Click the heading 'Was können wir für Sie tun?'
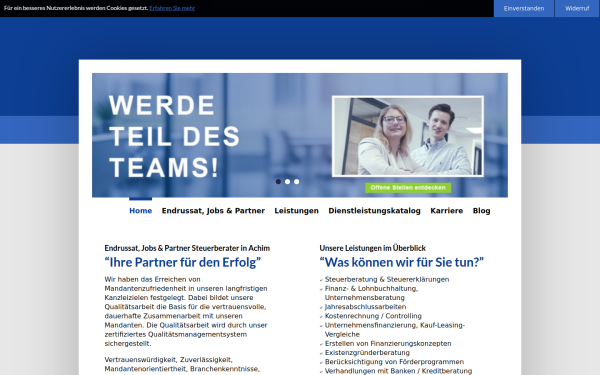The image size is (600, 375). [x=401, y=262]
